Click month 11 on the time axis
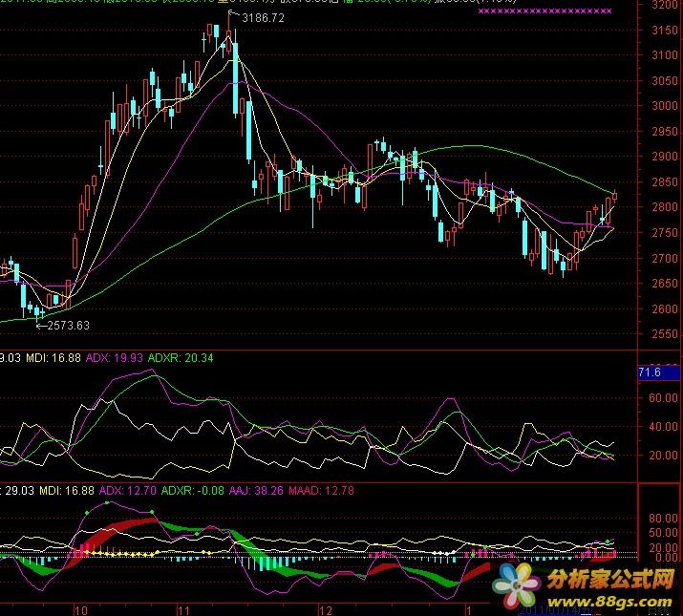 pyautogui.click(x=183, y=610)
